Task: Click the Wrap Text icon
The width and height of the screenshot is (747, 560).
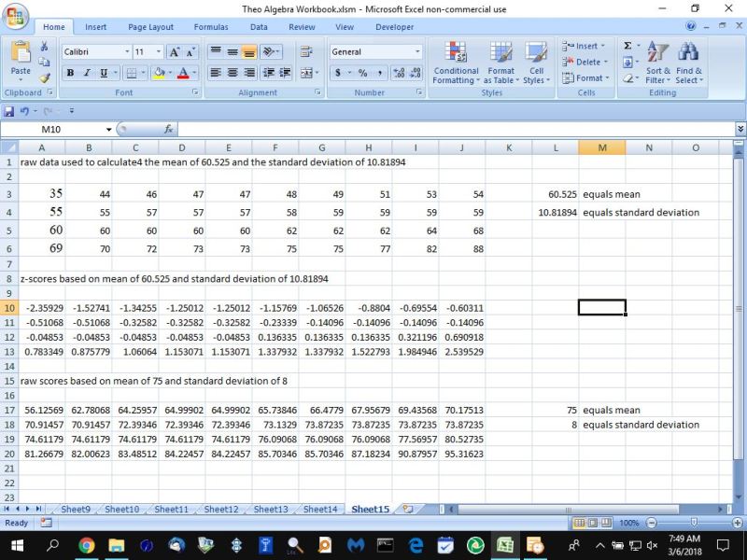Action: pyautogui.click(x=306, y=51)
